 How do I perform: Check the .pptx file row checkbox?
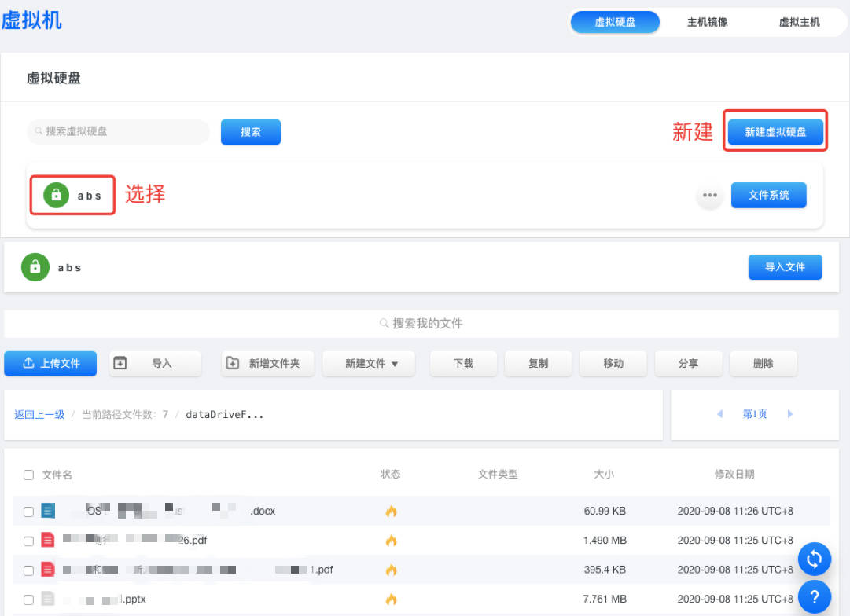(x=29, y=599)
